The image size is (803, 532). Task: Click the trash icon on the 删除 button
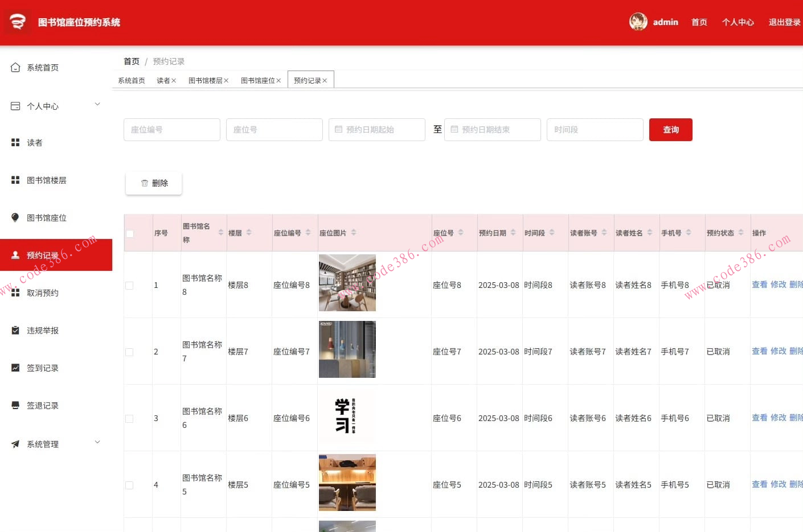[144, 183]
